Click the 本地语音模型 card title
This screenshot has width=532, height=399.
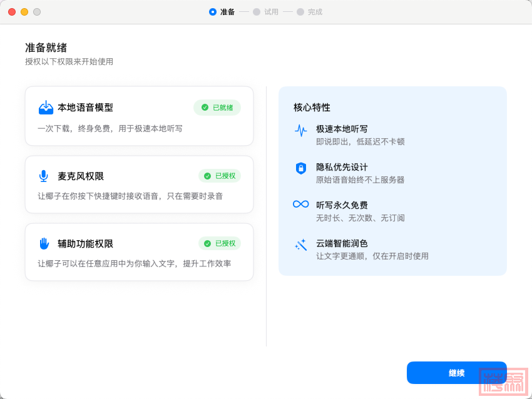pos(85,108)
